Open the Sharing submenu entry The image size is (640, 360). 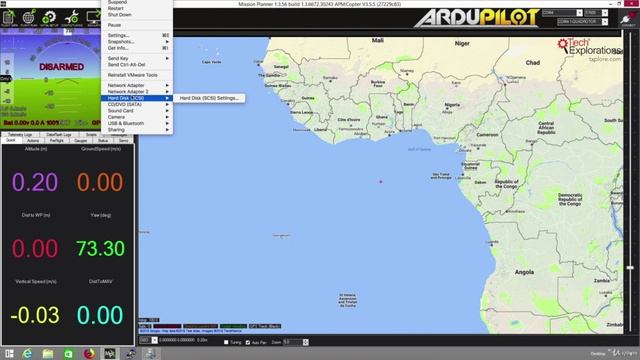coord(137,130)
